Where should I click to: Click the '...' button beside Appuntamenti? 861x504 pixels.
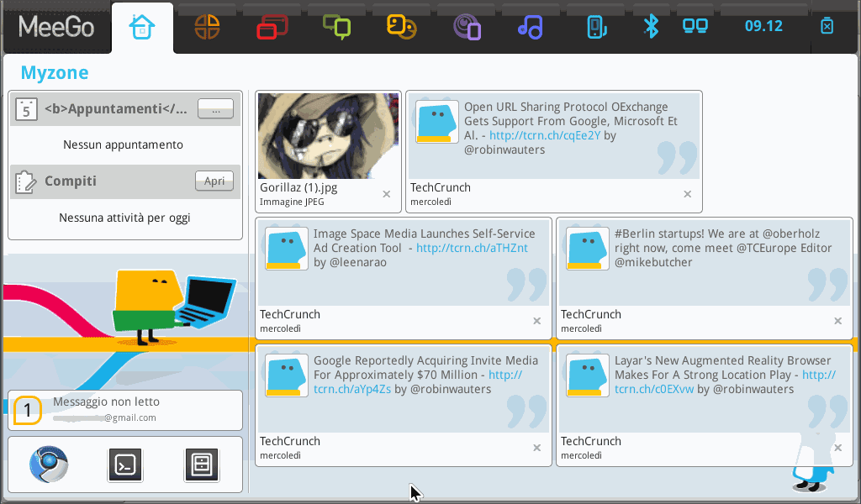click(x=216, y=108)
